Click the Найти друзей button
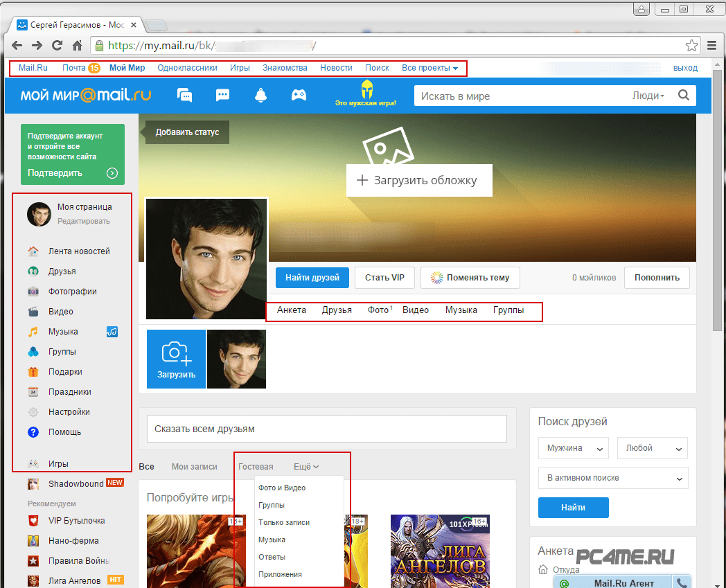 pyautogui.click(x=311, y=278)
